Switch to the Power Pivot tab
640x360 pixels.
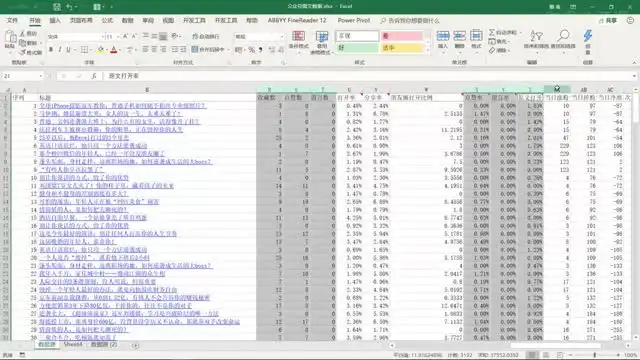coord(354,20)
